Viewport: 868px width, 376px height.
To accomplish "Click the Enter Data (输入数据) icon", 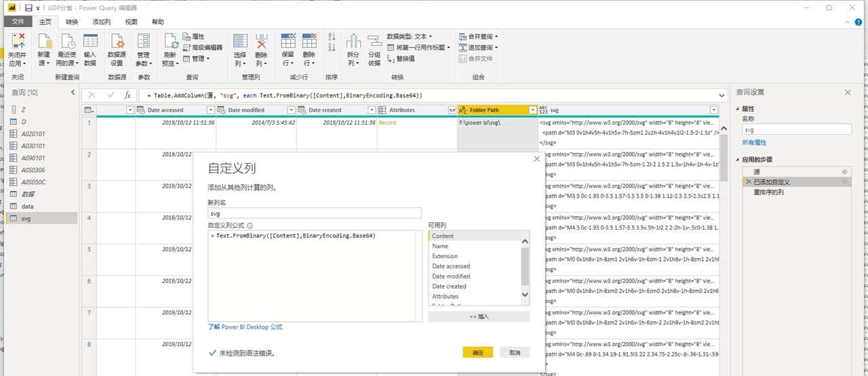I will tap(90, 41).
